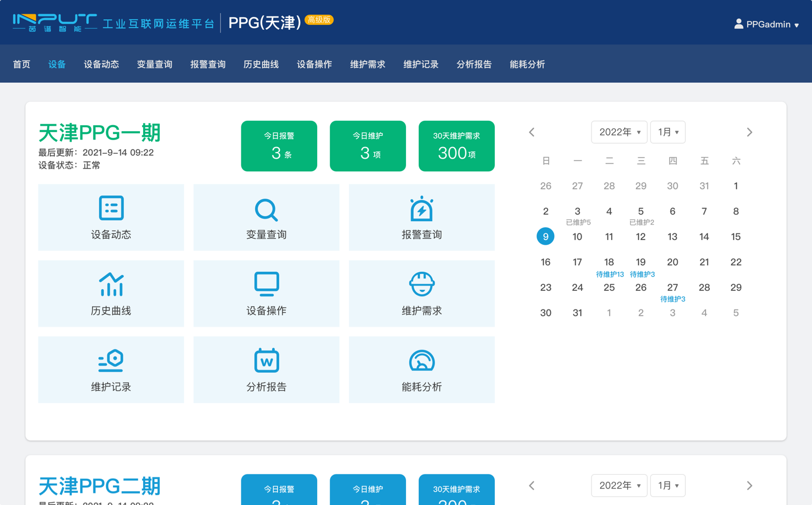Go to next month in 一期 calendar
This screenshot has height=505, width=812.
click(x=749, y=132)
